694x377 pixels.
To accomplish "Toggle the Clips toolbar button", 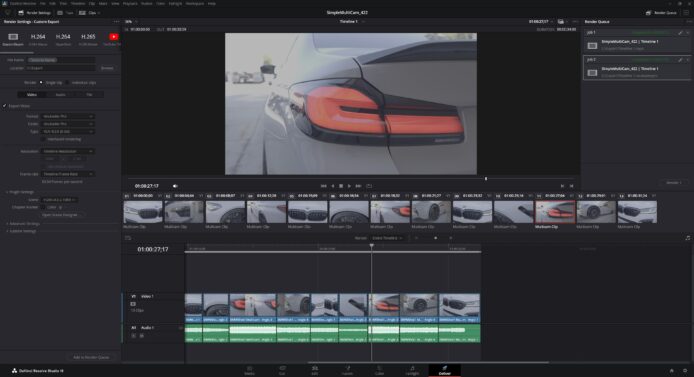I will click(x=89, y=13).
